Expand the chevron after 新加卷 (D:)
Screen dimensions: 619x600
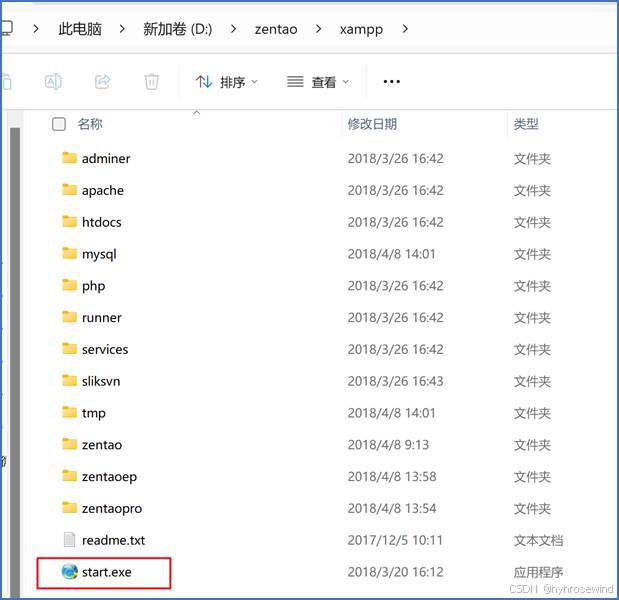(x=234, y=29)
